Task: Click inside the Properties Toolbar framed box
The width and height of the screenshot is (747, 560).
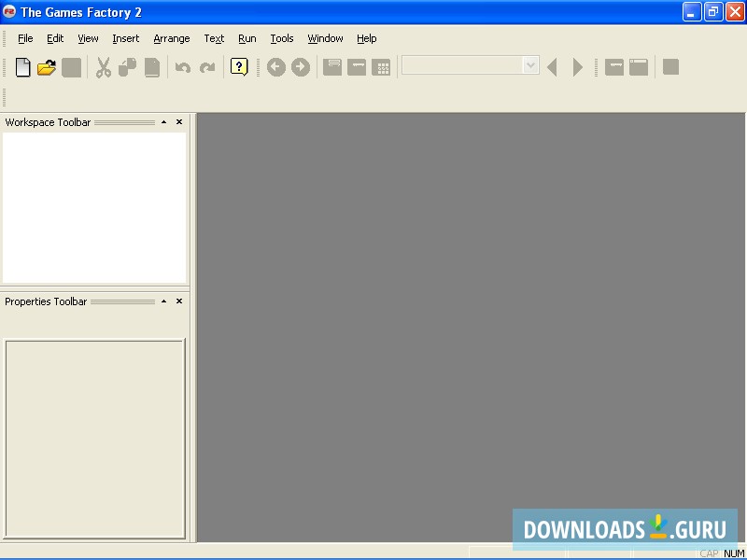Action: click(95, 439)
